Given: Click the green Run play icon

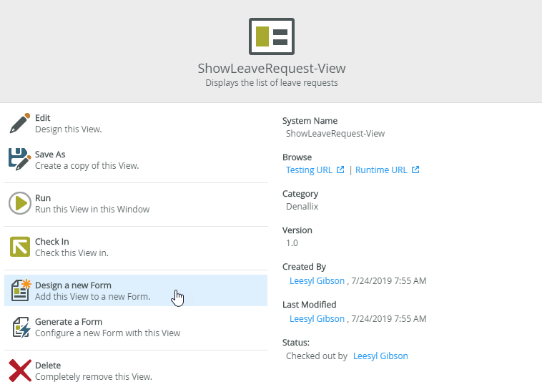Looking at the screenshot, I should (x=20, y=204).
